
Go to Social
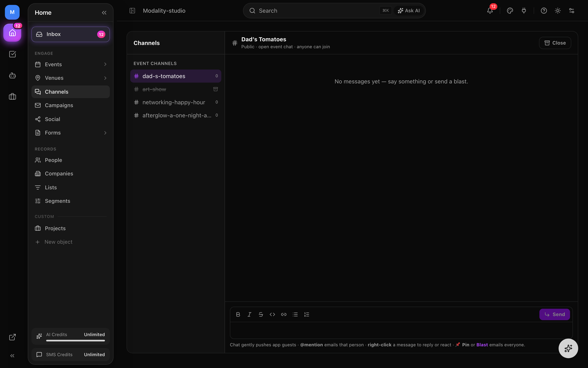[71, 119]
